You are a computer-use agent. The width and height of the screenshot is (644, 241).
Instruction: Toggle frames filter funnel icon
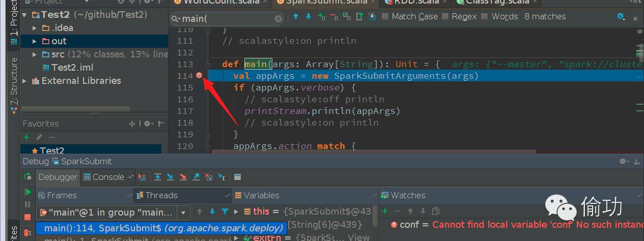(225, 212)
